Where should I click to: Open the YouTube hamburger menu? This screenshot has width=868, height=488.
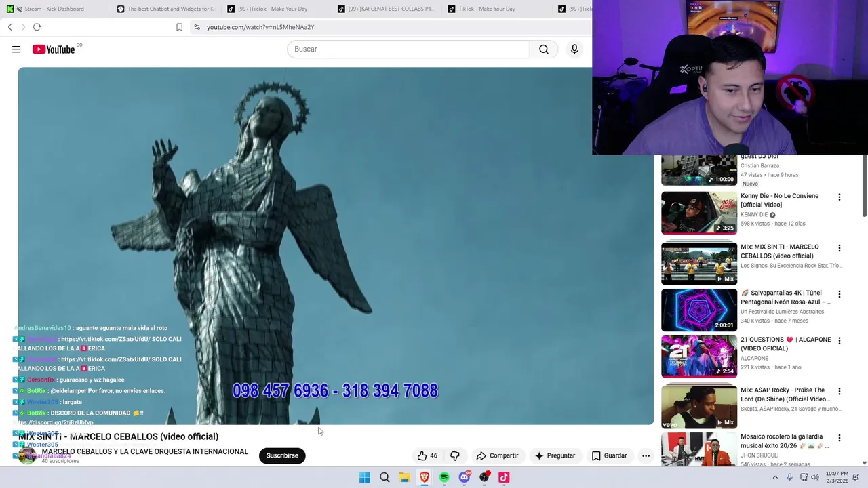16,49
